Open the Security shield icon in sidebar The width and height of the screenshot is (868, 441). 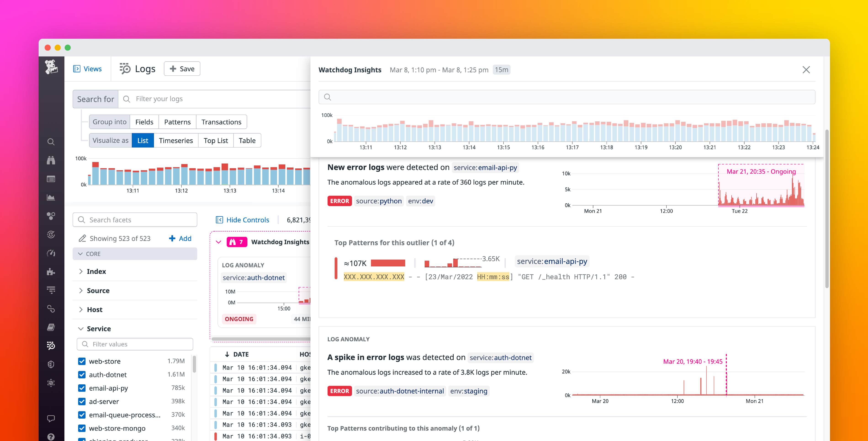(51, 364)
